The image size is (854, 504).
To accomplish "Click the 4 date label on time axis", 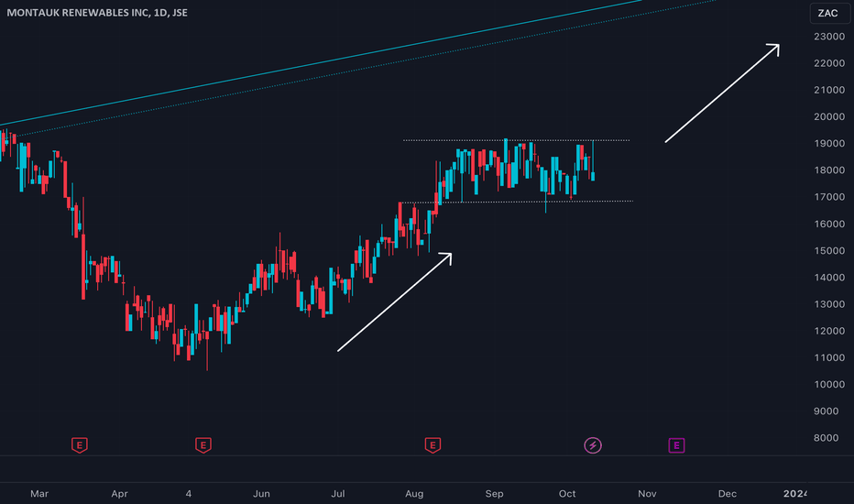I will [x=189, y=494].
